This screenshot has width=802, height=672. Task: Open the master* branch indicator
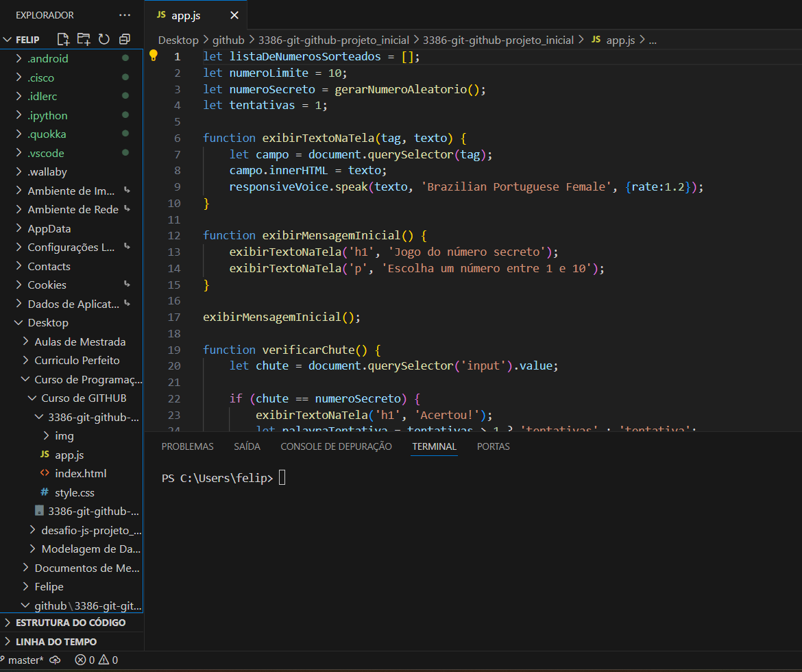[21, 660]
